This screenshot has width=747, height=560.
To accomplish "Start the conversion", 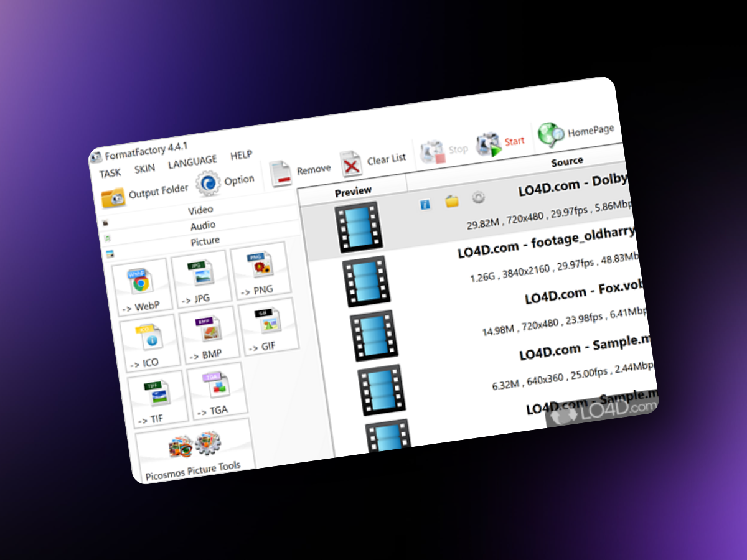I will 500,144.
